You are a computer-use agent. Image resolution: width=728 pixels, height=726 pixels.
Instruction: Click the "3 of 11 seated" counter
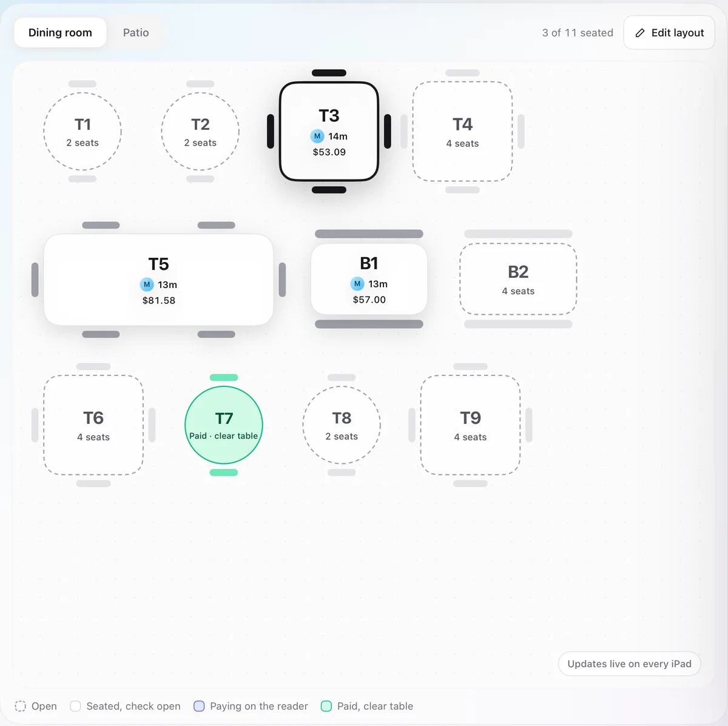(x=578, y=33)
